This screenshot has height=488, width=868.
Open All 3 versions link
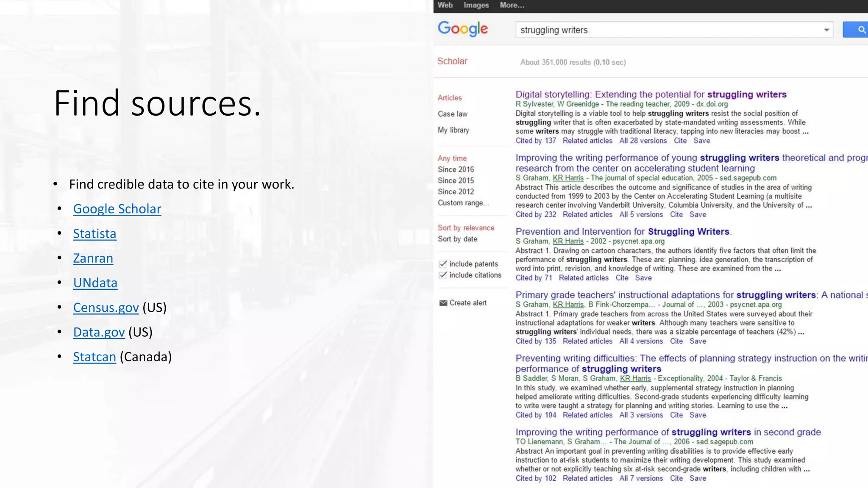641,415
